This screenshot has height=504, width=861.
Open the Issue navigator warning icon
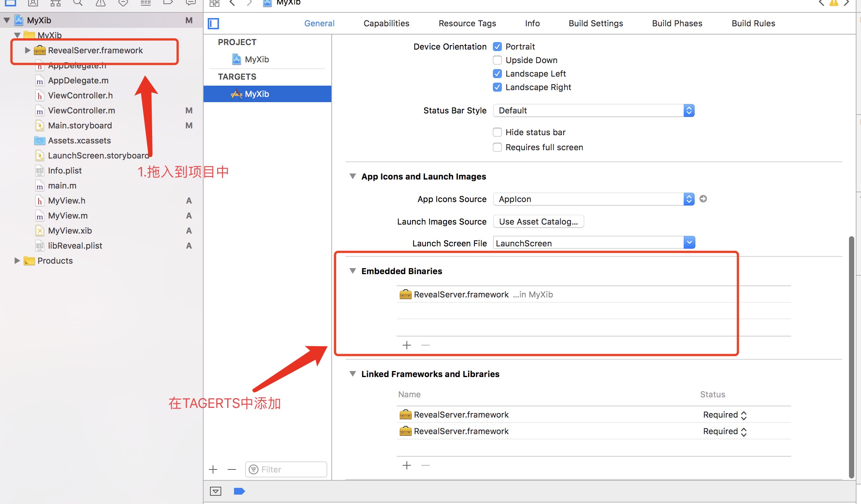pos(100,3)
